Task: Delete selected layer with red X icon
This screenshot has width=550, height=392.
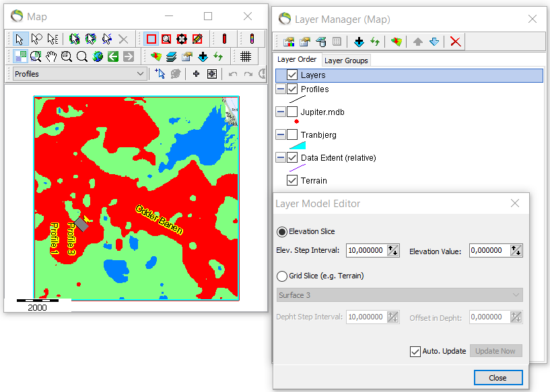Action: point(454,42)
